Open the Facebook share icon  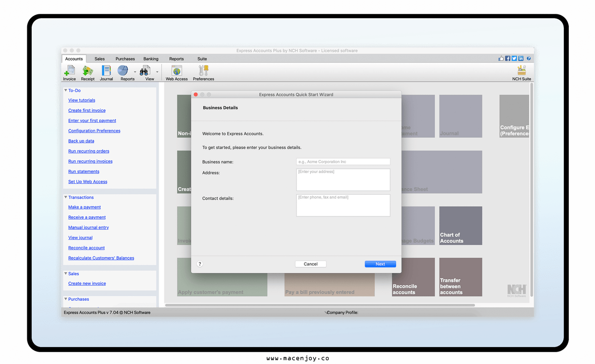(508, 58)
